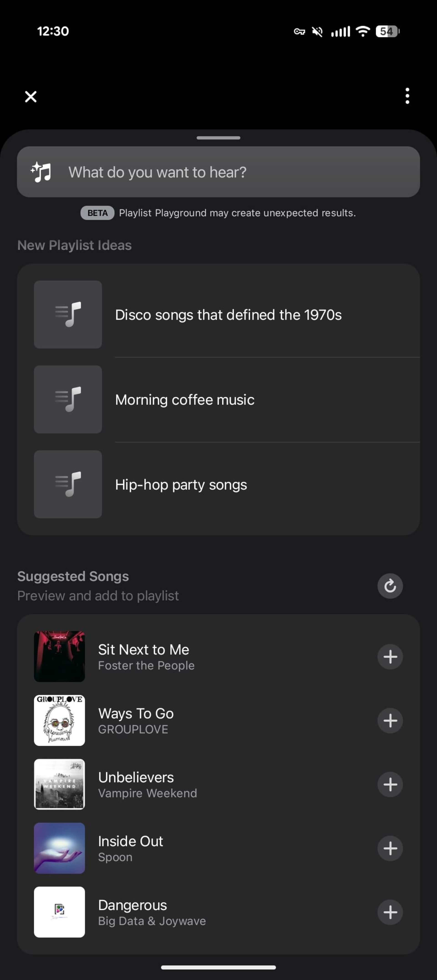Type in the 'What do you want to hear?' field
The height and width of the screenshot is (980, 437).
pos(228,172)
